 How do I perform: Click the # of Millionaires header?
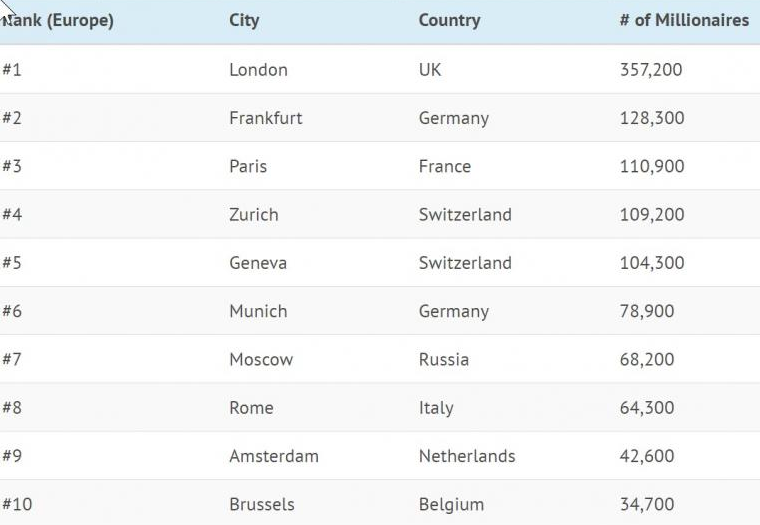click(x=684, y=21)
